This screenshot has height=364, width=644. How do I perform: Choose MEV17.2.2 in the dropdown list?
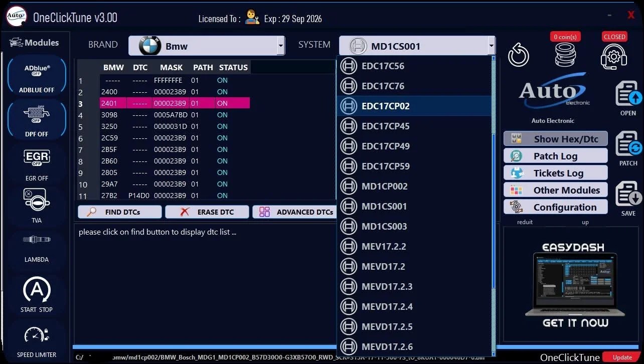pos(414,247)
